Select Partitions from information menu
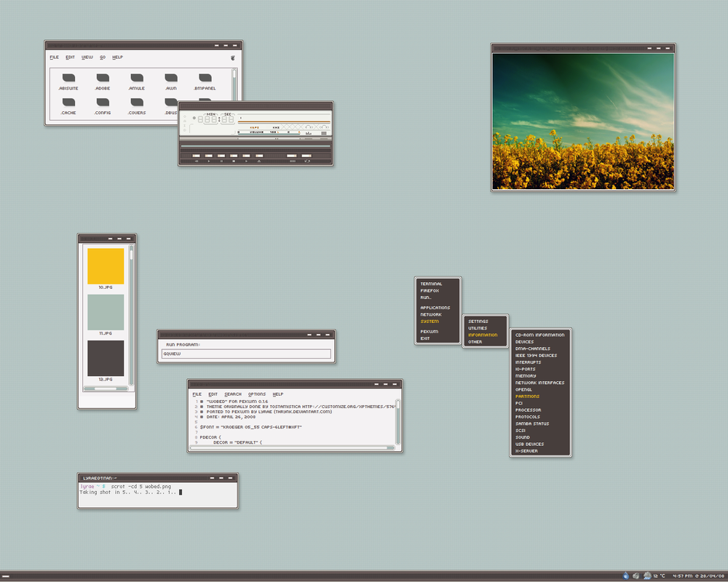This screenshot has width=728, height=582. click(527, 396)
